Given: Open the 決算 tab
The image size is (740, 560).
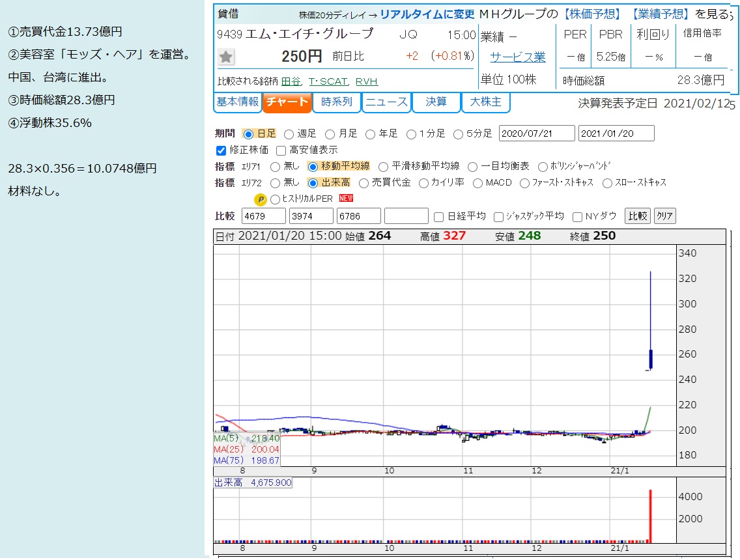Looking at the screenshot, I should tap(436, 102).
